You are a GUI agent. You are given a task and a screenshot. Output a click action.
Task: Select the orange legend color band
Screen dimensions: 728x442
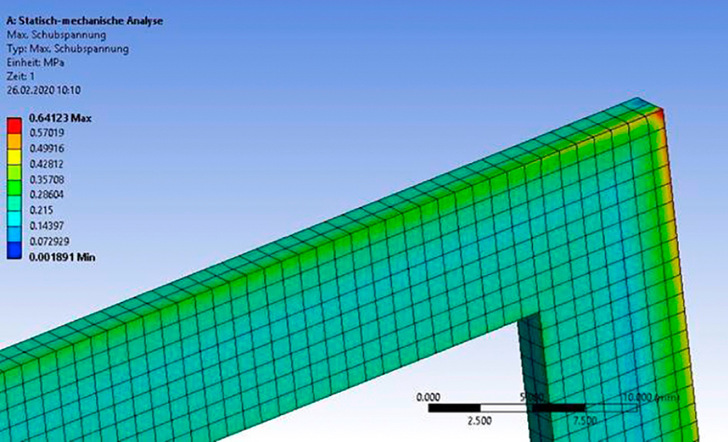[x=15, y=141]
